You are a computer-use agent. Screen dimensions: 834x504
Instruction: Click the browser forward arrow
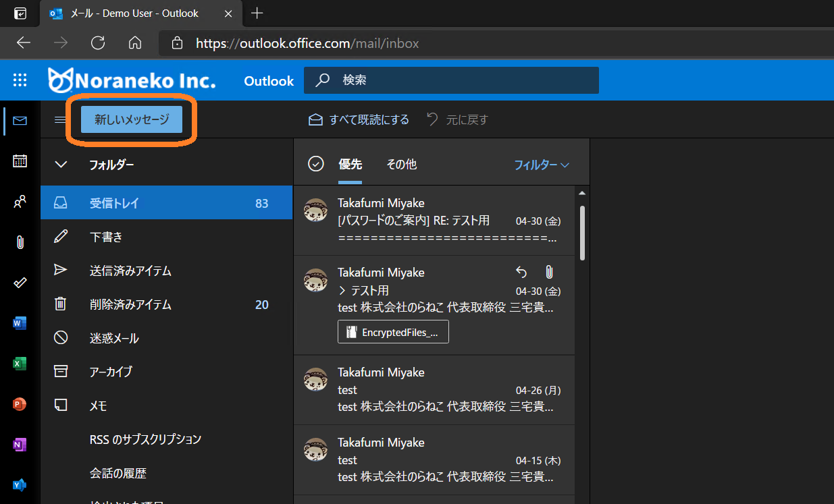click(x=61, y=43)
